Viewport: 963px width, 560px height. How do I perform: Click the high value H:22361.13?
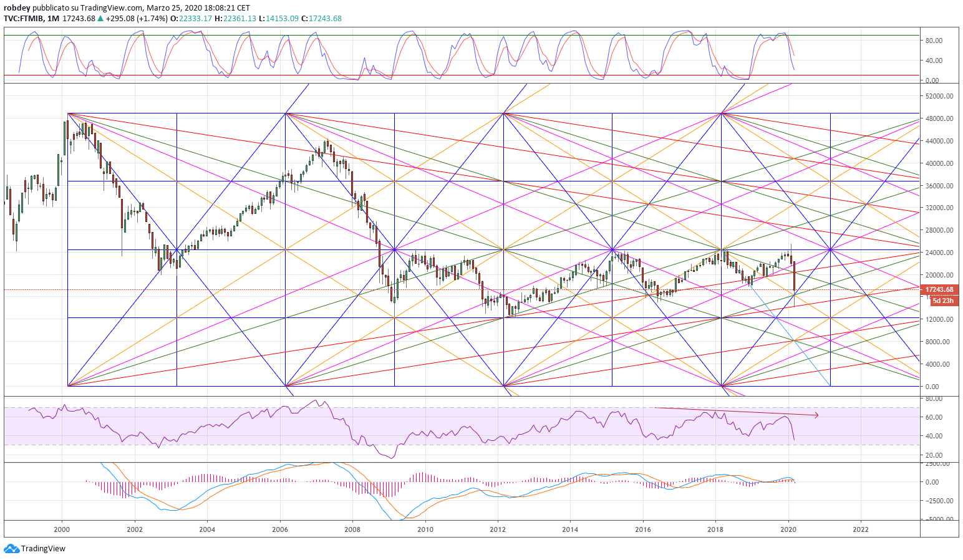point(235,19)
